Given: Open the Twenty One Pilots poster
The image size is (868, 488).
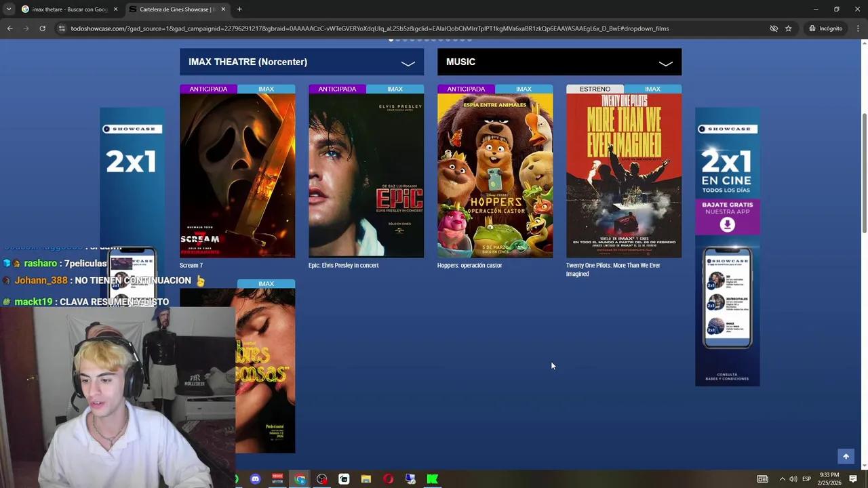Looking at the screenshot, I should [624, 176].
